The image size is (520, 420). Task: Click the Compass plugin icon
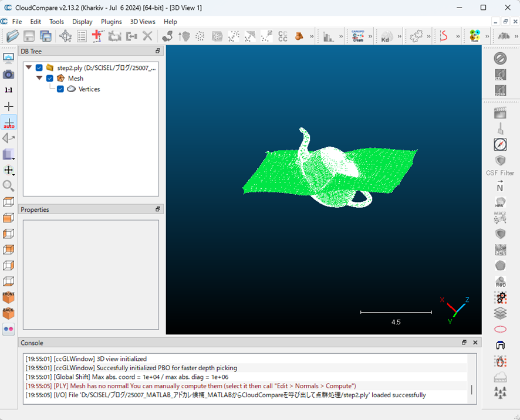[x=500, y=144]
